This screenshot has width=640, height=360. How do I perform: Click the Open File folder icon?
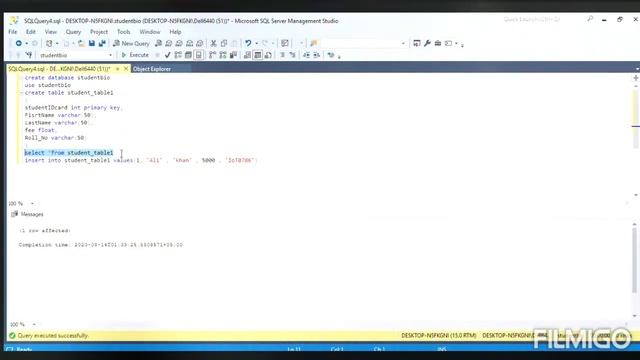tap(81, 43)
